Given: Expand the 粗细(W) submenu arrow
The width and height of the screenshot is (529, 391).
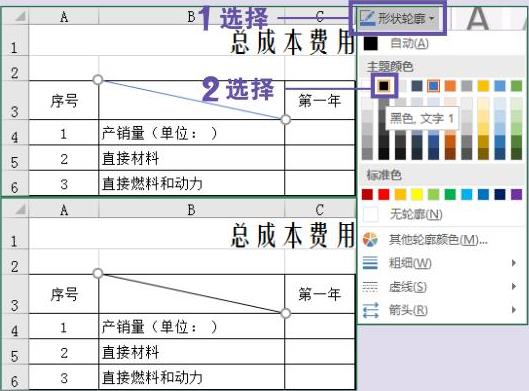Looking at the screenshot, I should click(514, 263).
